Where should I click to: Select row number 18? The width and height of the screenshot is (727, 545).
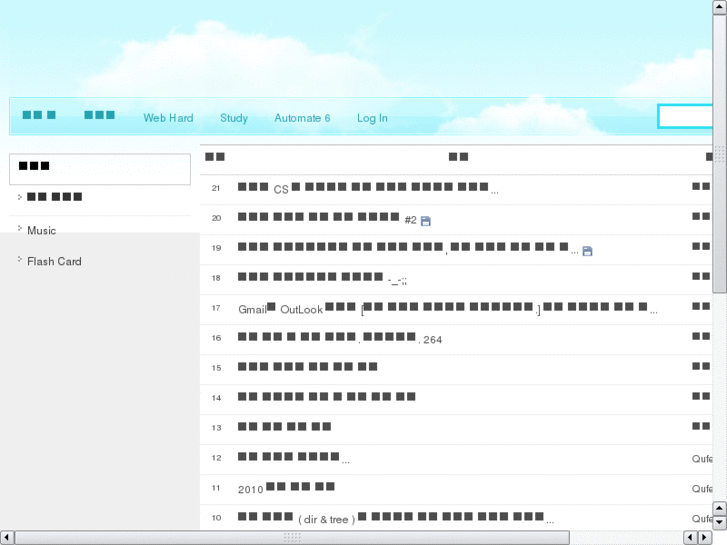click(x=216, y=278)
